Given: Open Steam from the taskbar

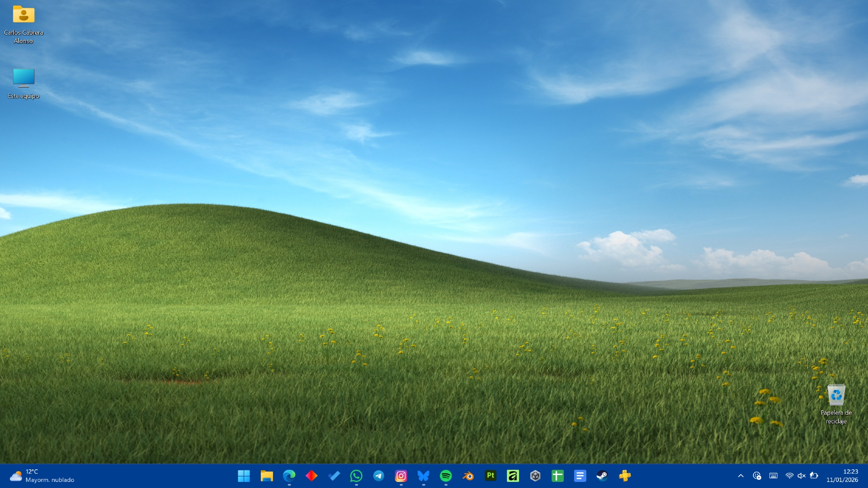Looking at the screenshot, I should tap(602, 476).
